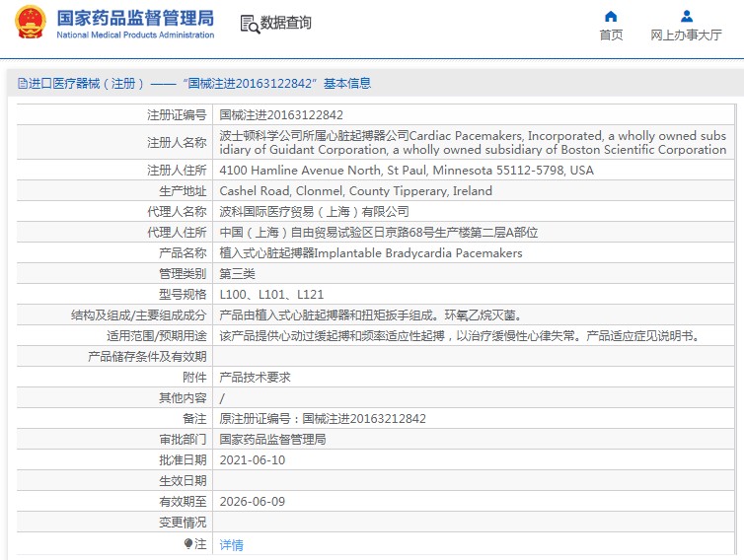Click the 其他内容 label
Image resolution: width=744 pixels, height=560 pixels.
[x=183, y=398]
